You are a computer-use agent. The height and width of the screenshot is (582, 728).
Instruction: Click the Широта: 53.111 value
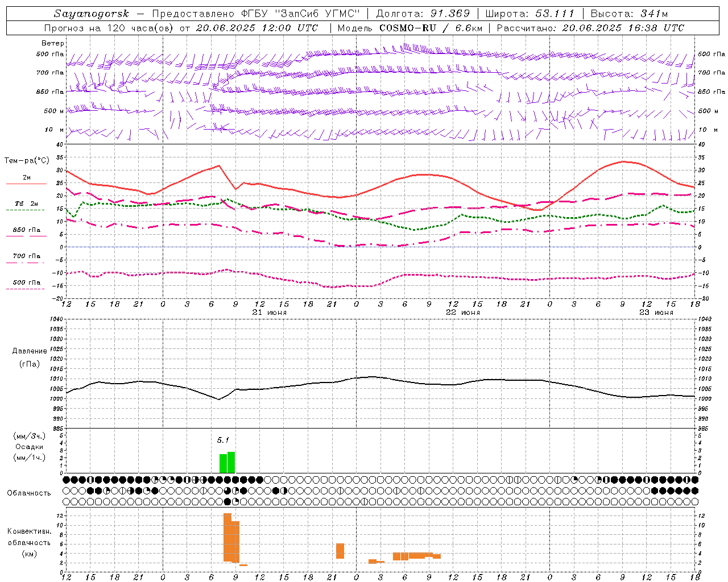530,14
